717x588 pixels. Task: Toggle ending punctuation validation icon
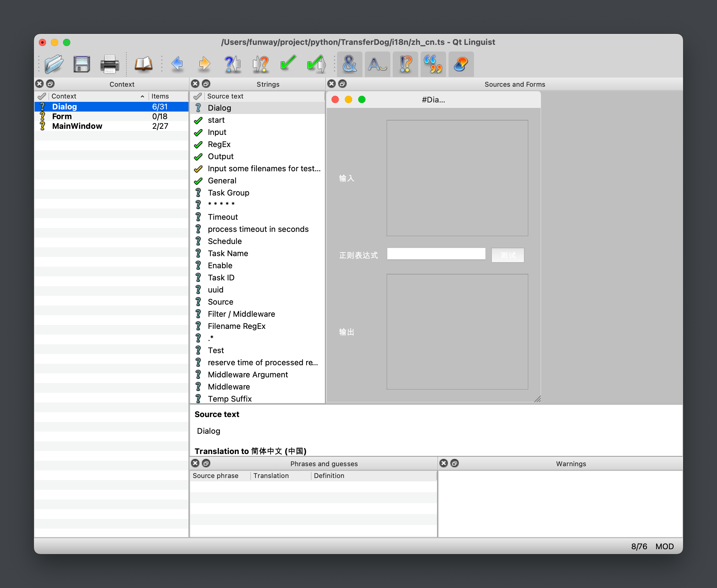pyautogui.click(x=405, y=63)
